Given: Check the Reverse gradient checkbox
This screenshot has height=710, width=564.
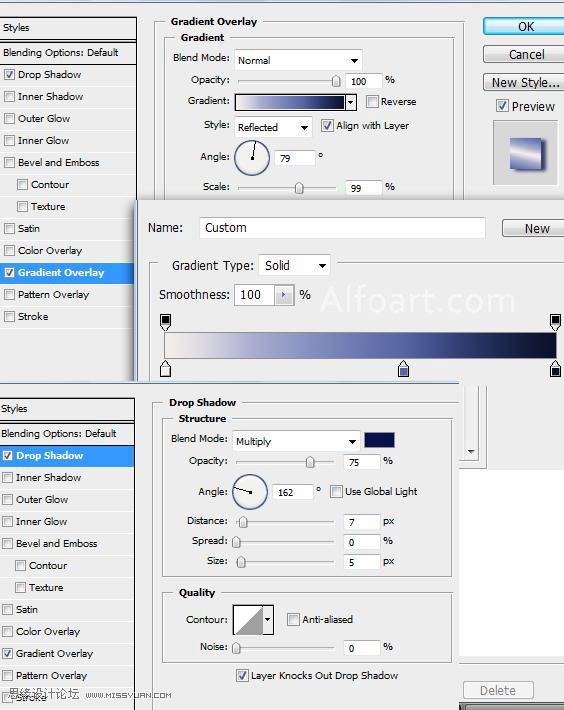Looking at the screenshot, I should pyautogui.click(x=372, y=101).
